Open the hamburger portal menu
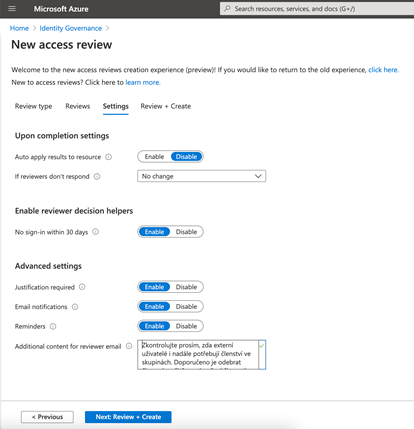414x429 pixels. [12, 9]
